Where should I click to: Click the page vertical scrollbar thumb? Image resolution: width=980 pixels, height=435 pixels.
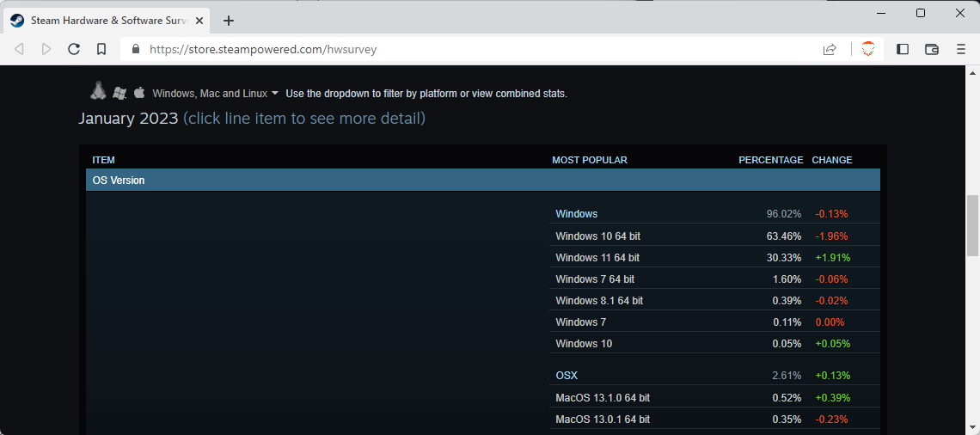pos(972,225)
